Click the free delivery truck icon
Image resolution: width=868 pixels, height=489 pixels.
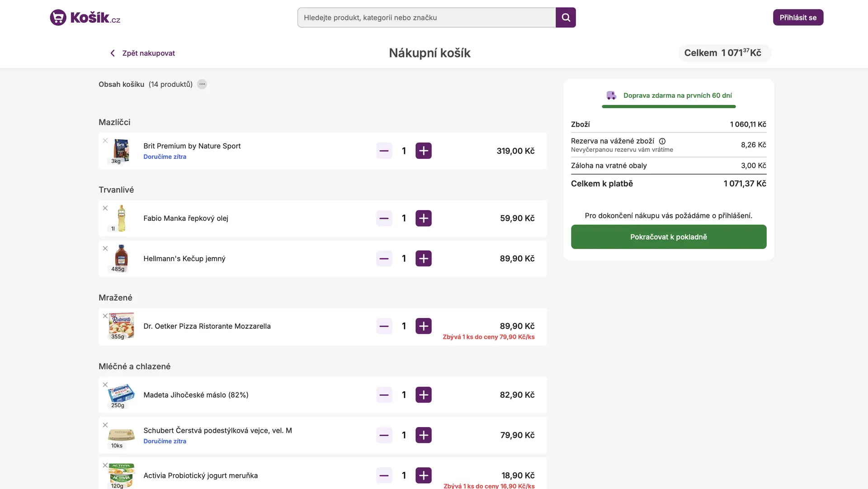point(611,95)
